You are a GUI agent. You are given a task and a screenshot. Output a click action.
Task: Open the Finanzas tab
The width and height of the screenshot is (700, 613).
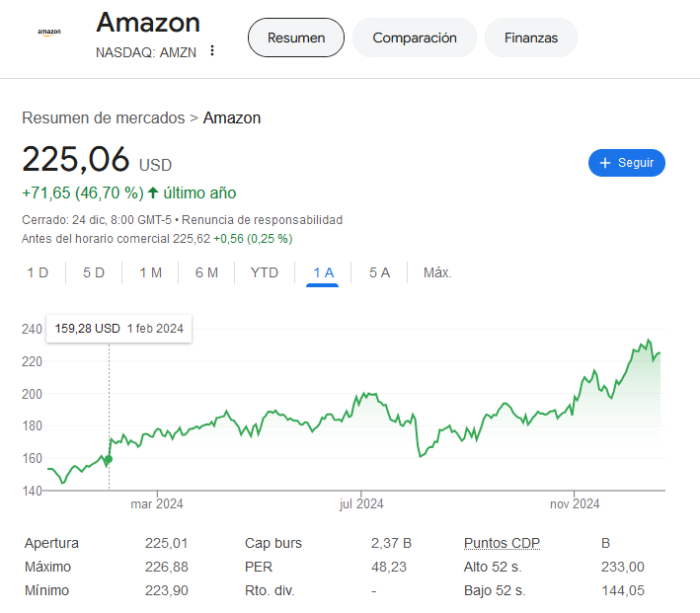coord(531,38)
